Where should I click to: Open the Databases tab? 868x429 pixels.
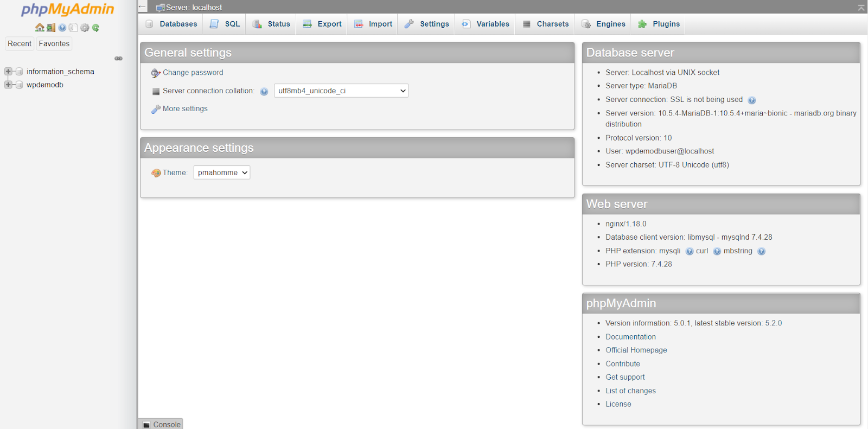[x=171, y=24]
